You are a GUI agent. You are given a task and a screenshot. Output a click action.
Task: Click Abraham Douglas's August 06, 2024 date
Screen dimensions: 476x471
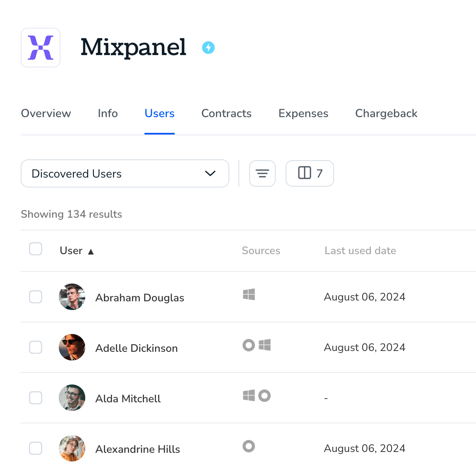365,297
